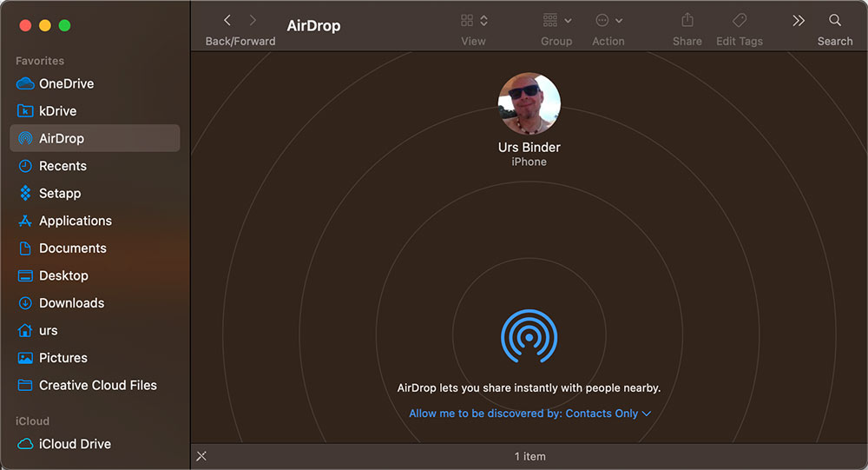Image resolution: width=868 pixels, height=470 pixels.
Task: Go back with the Back arrow
Action: 227,21
